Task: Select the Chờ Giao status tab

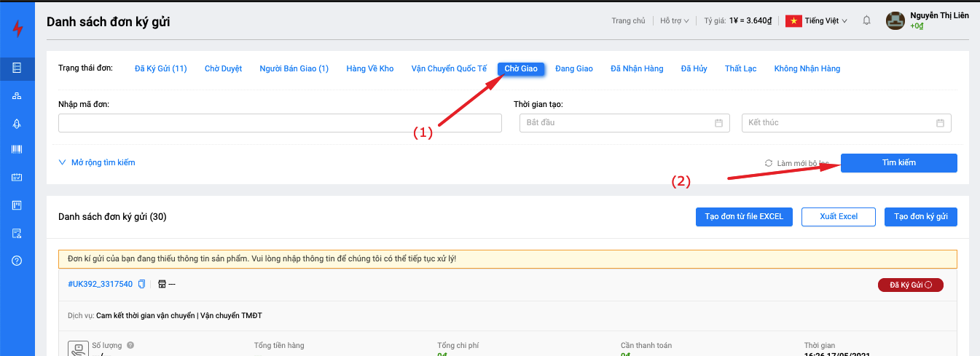Action: click(521, 68)
